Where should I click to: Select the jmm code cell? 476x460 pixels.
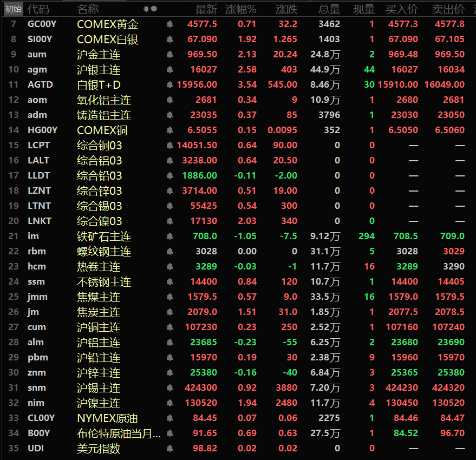point(37,297)
